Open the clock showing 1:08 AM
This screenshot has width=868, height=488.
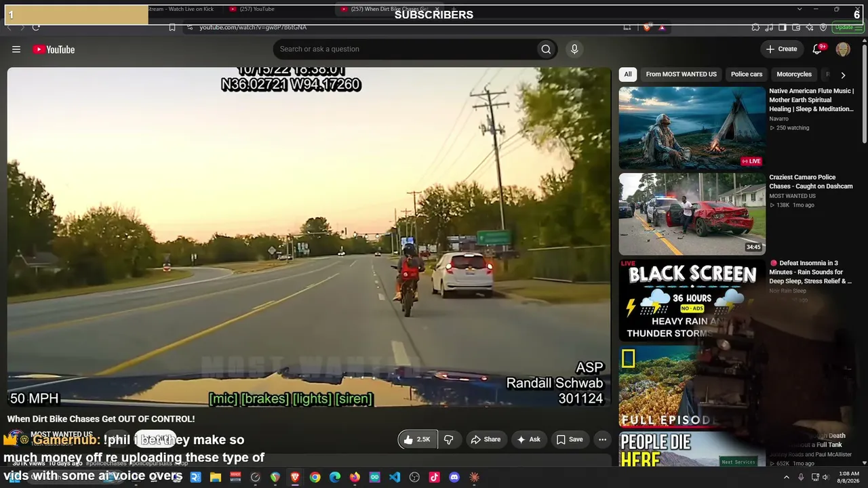848,477
